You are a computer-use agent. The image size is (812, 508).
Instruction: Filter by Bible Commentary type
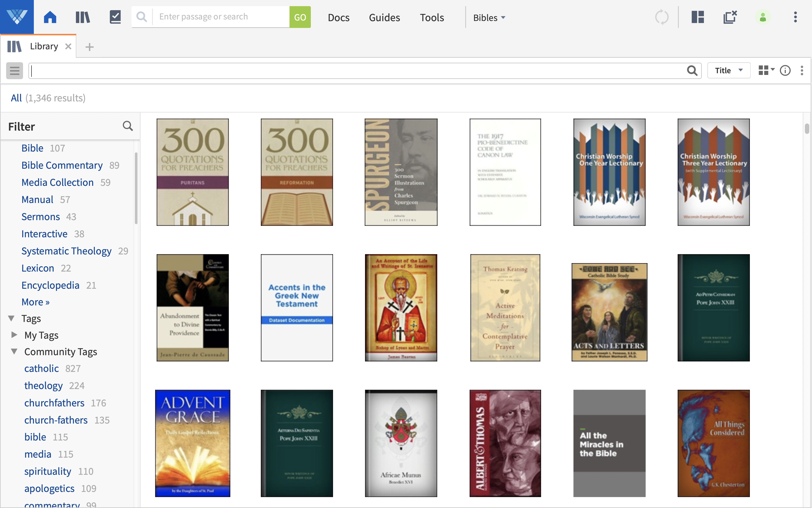pos(62,165)
